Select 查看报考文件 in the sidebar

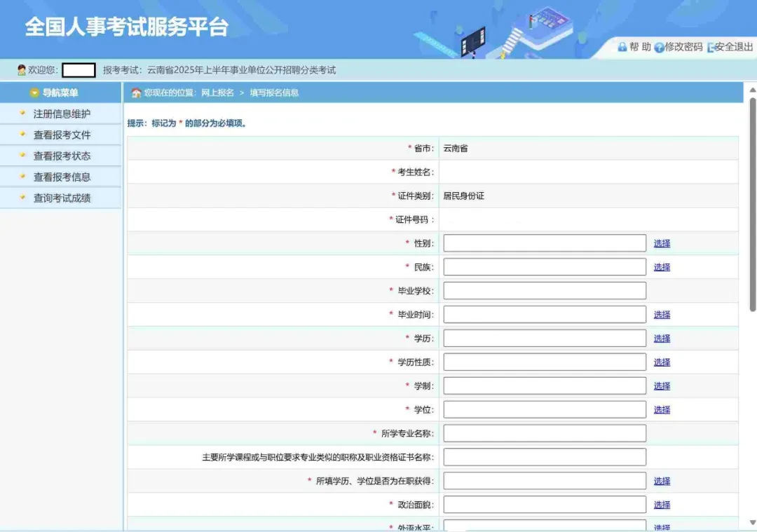[x=61, y=134]
